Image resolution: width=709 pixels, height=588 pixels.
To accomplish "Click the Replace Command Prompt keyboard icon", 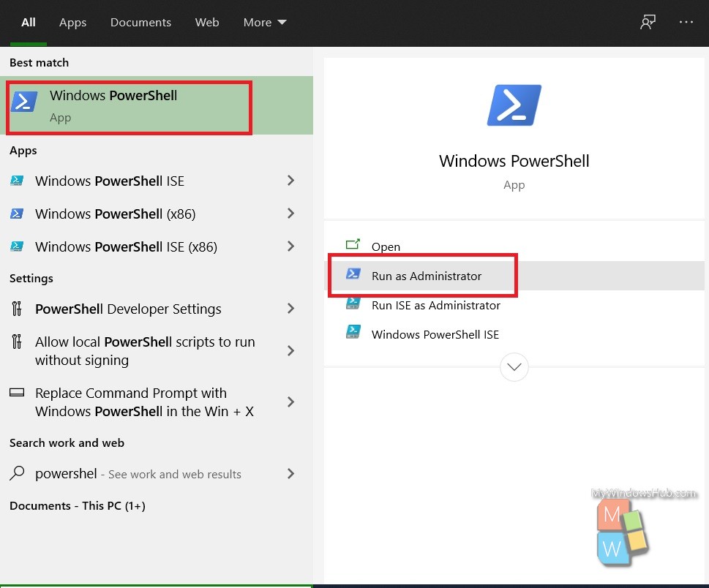I will (x=17, y=392).
